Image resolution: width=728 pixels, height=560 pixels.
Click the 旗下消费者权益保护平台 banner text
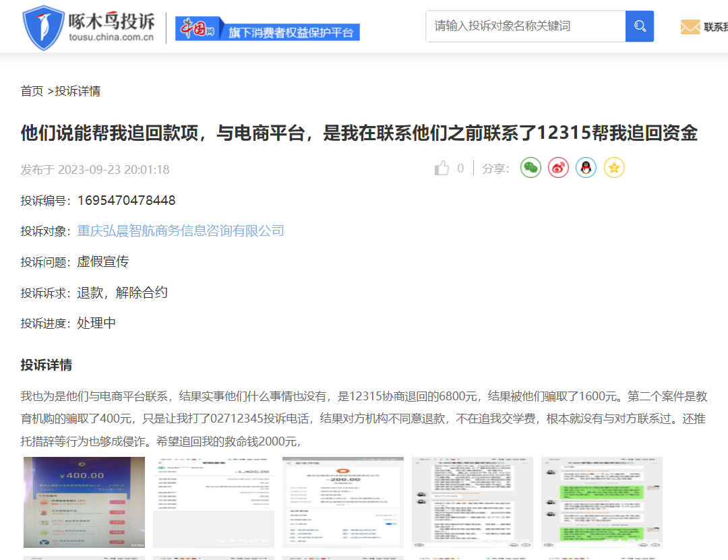[291, 32]
